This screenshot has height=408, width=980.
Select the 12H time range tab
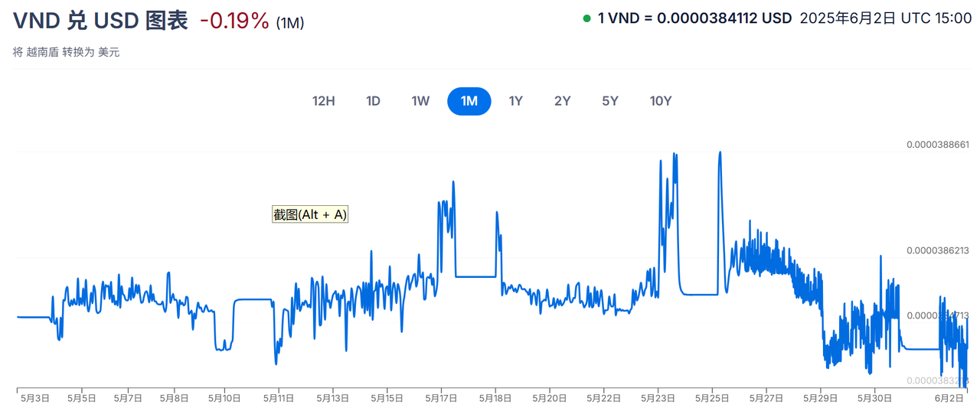(x=323, y=101)
